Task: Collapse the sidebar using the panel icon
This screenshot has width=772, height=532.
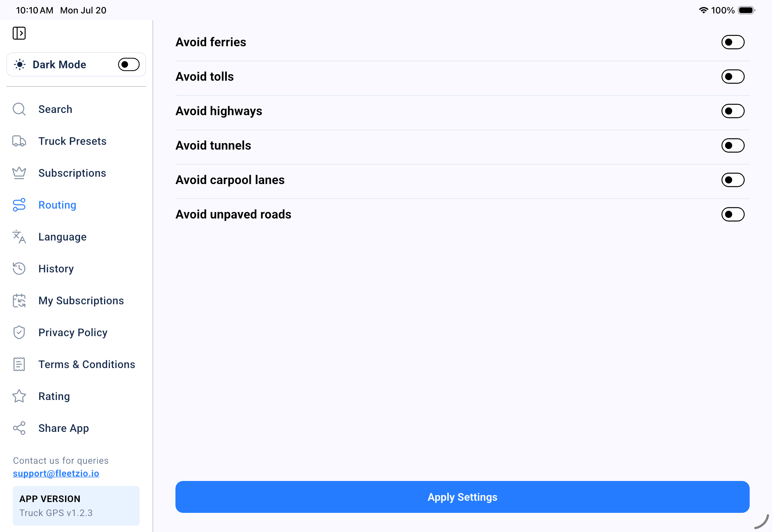Action: (19, 33)
